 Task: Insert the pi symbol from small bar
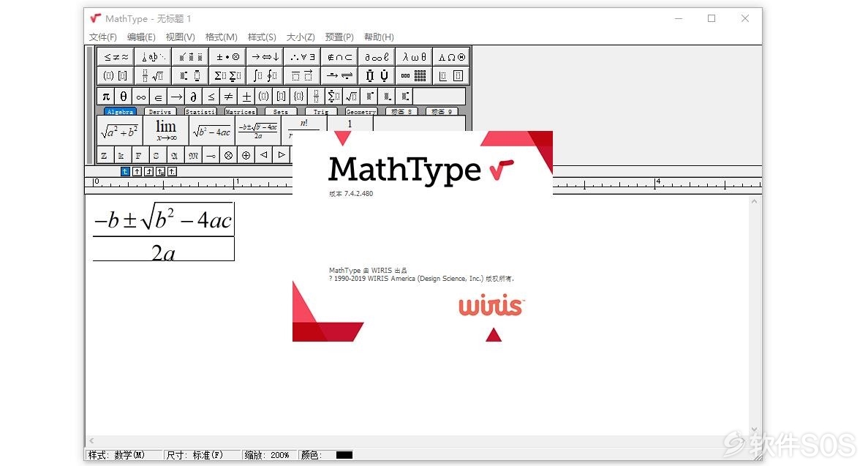click(106, 97)
